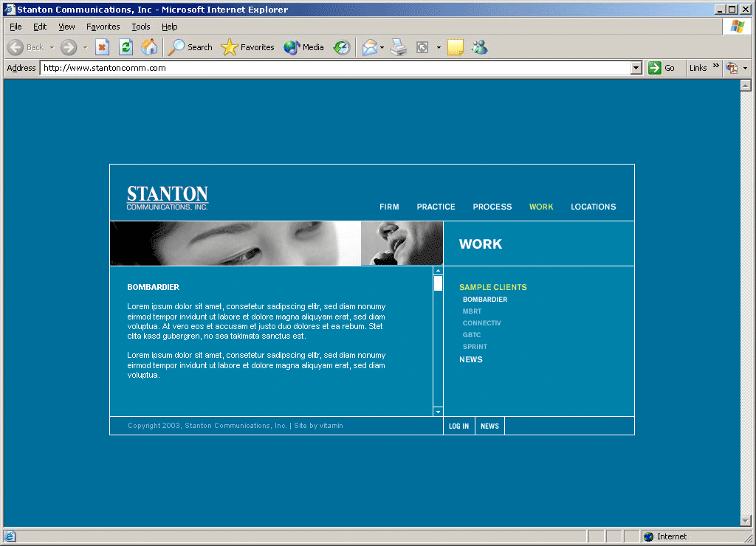
Task: Expand the address bar dropdown
Action: 636,68
